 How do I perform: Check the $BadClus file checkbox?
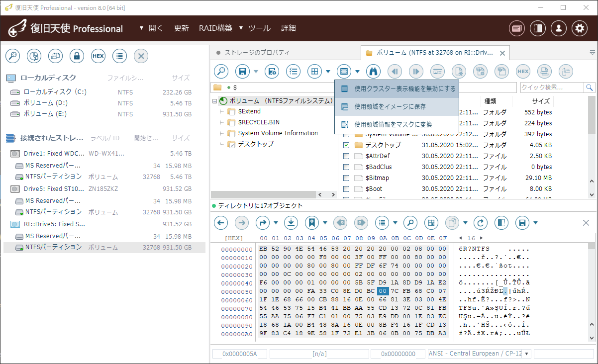tap(346, 167)
